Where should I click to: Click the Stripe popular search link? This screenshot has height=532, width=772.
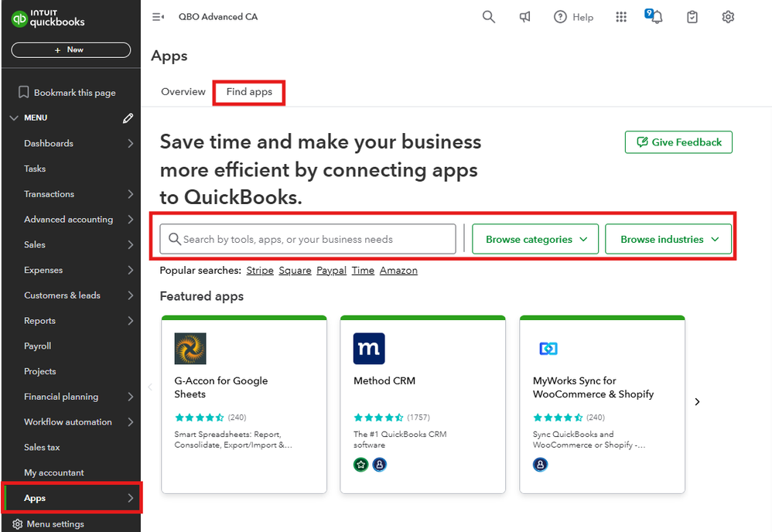pos(259,270)
